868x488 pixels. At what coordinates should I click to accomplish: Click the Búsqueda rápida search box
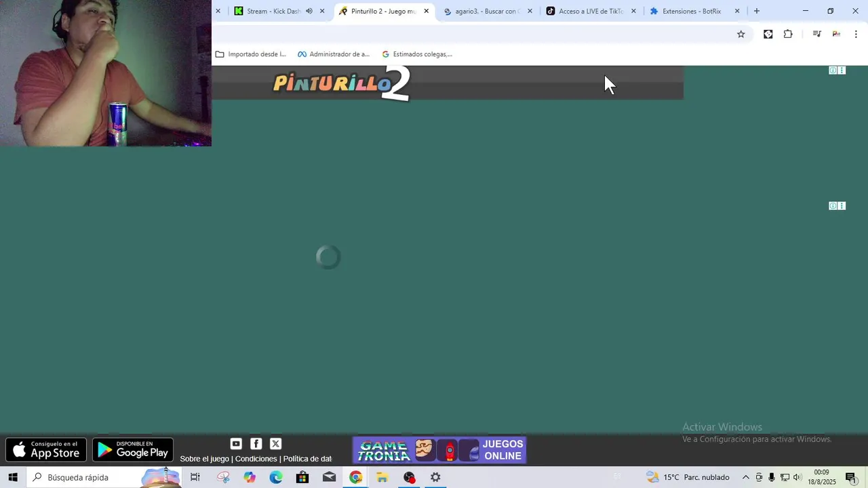pos(104,477)
